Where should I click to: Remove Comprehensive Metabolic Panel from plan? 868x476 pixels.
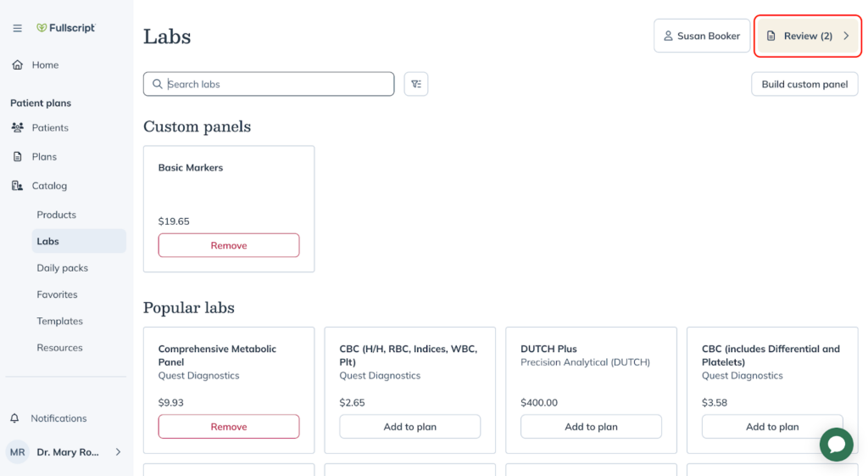[229, 427]
